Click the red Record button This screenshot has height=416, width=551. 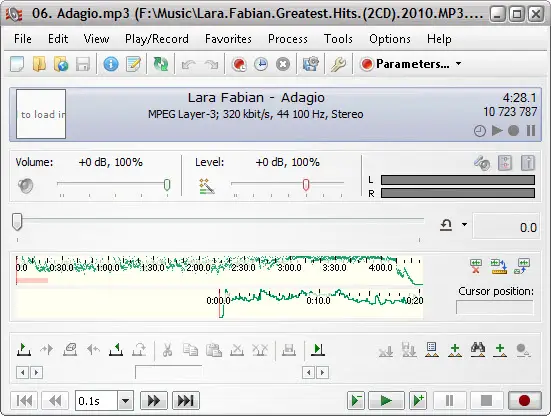(x=524, y=400)
